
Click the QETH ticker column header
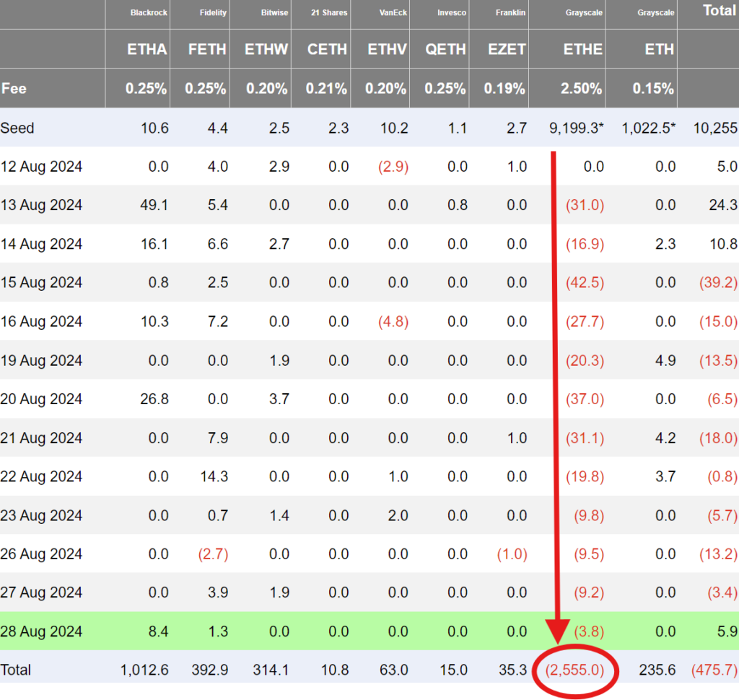point(445,50)
